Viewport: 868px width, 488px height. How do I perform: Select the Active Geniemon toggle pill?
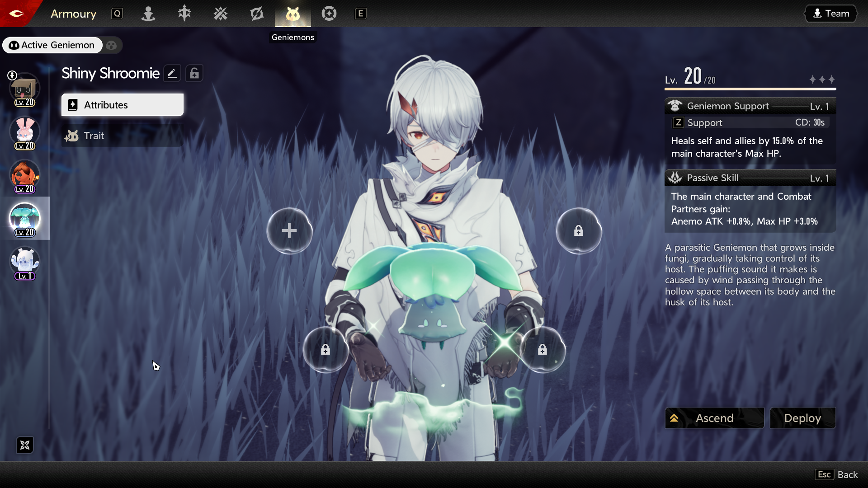(x=52, y=45)
